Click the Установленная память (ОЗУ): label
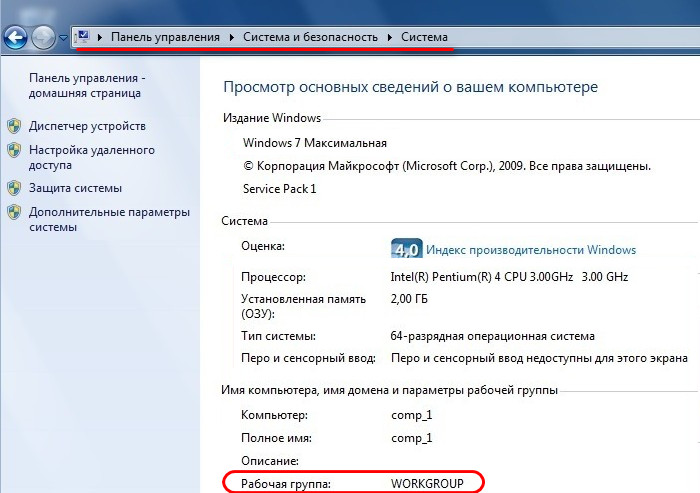Screen dimensions: 700x493 coord(304,306)
